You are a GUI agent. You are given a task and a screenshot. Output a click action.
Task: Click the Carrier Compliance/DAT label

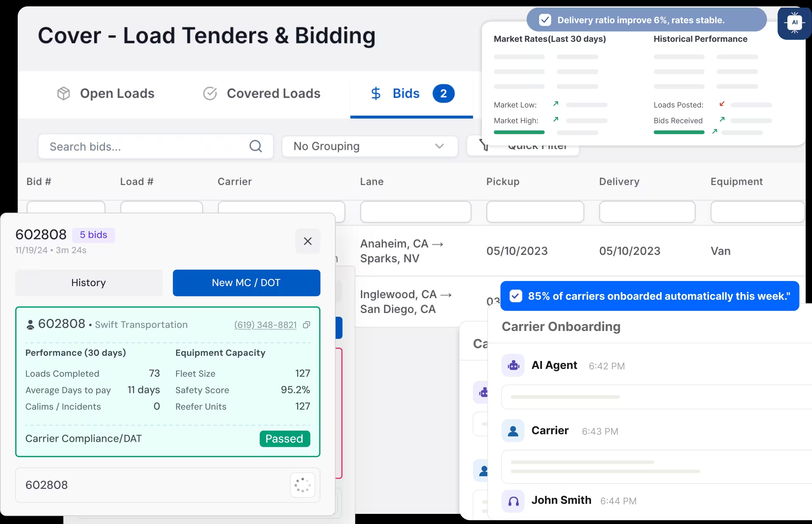pyautogui.click(x=83, y=439)
